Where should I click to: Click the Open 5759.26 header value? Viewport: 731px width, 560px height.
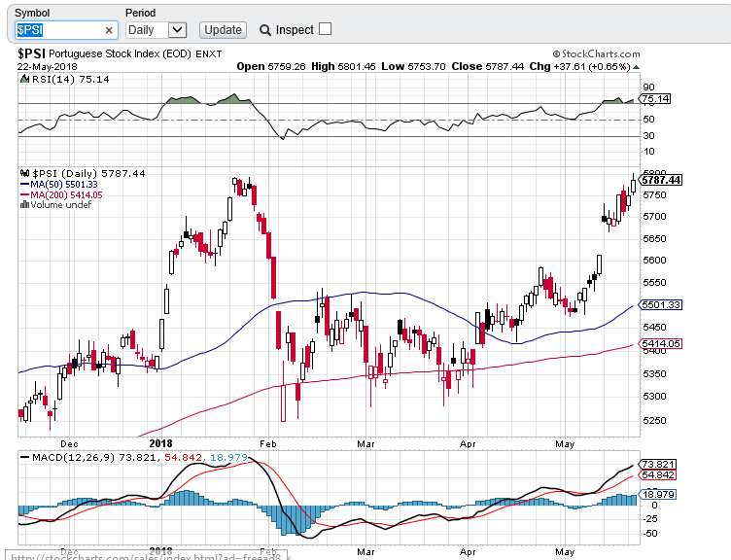pos(271,67)
